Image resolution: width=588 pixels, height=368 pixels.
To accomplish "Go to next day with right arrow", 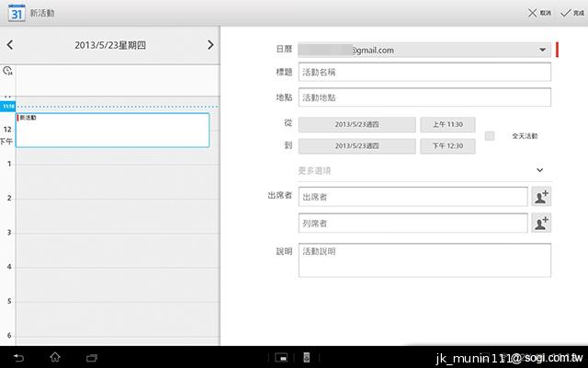I will coord(210,45).
